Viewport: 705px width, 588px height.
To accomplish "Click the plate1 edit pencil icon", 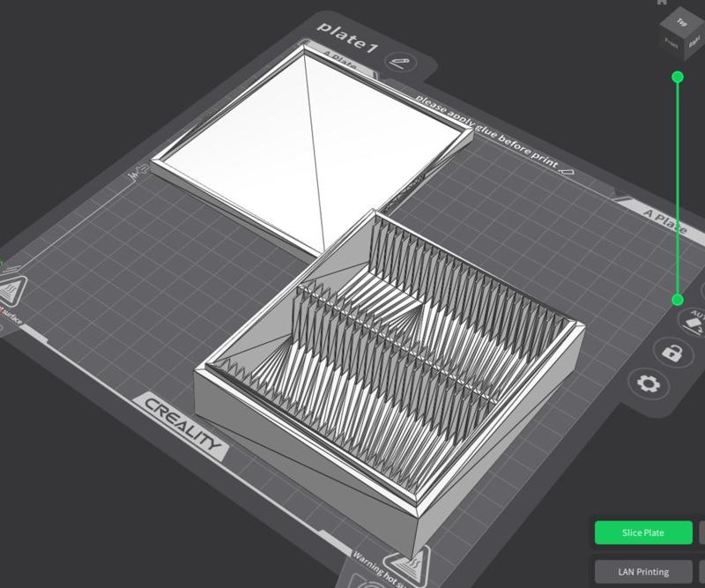I will click(400, 63).
